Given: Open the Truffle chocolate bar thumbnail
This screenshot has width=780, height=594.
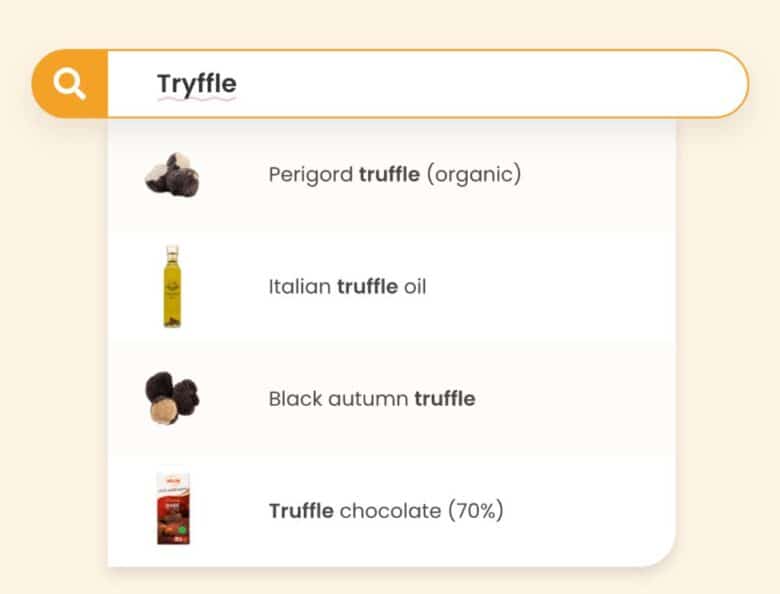Looking at the screenshot, I should [172, 510].
